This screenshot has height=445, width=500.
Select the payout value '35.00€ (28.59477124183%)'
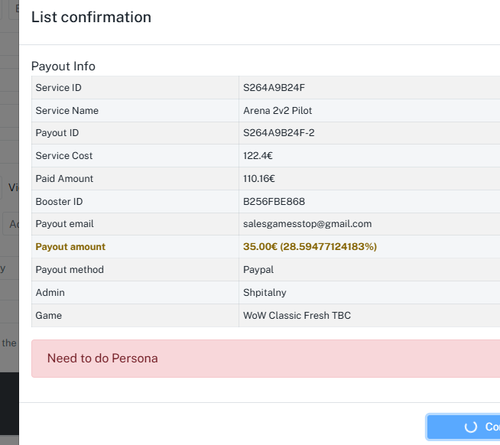point(310,247)
